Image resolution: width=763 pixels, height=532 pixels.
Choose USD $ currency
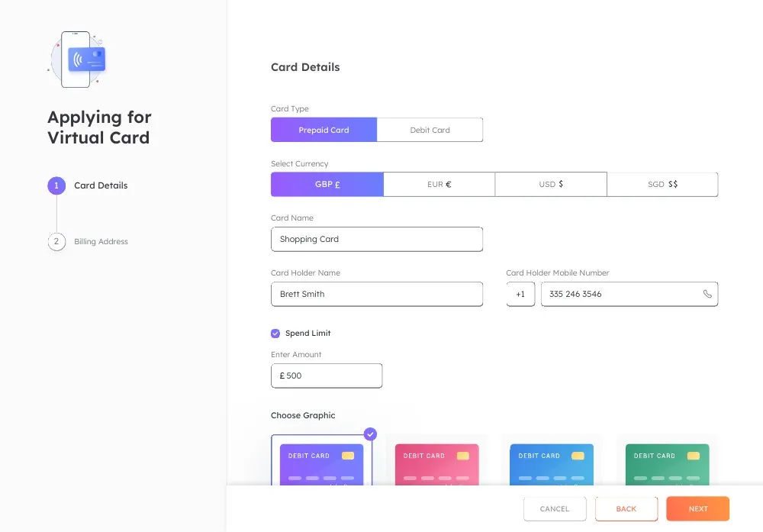551,185
